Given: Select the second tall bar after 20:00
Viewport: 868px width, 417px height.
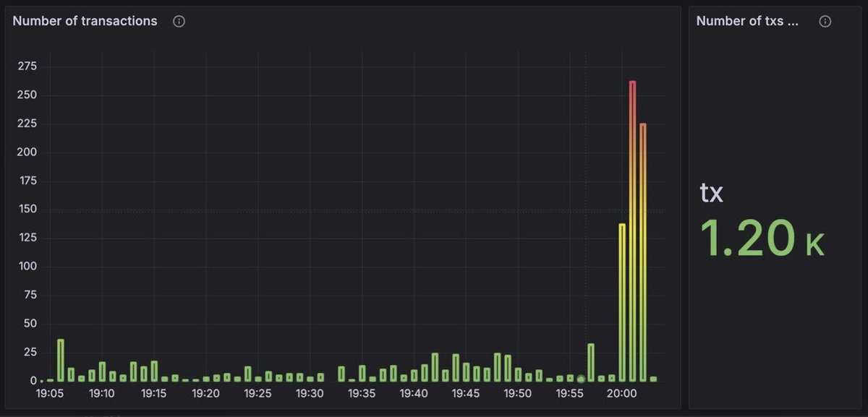Looking at the screenshot, I should (642, 253).
